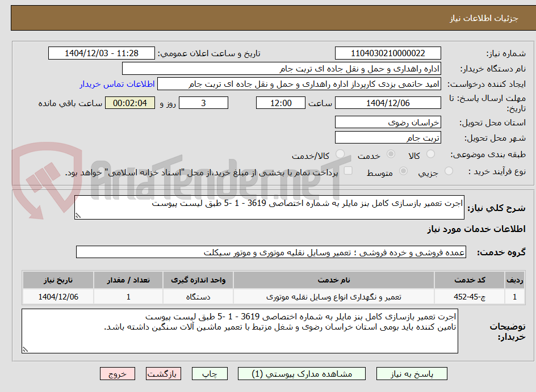Click the quantity cell in row 1

click(128, 297)
